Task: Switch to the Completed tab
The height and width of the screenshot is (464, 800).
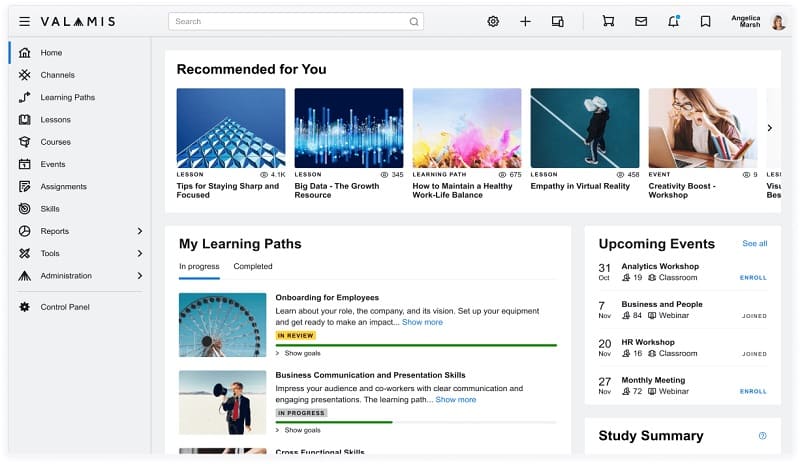Action: point(253,266)
